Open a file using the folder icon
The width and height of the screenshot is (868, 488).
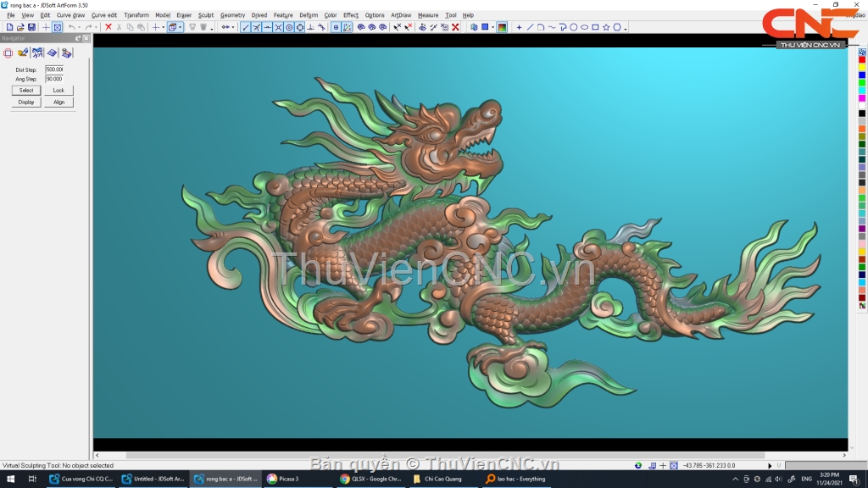[x=20, y=27]
